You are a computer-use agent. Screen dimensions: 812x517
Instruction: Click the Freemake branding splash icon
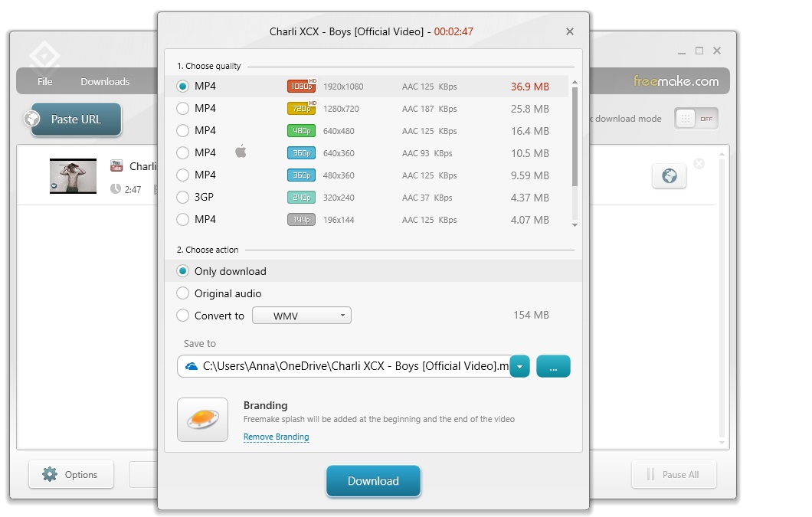point(202,420)
